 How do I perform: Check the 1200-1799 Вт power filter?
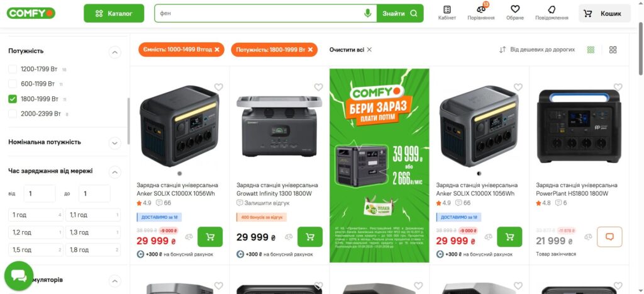tap(13, 69)
